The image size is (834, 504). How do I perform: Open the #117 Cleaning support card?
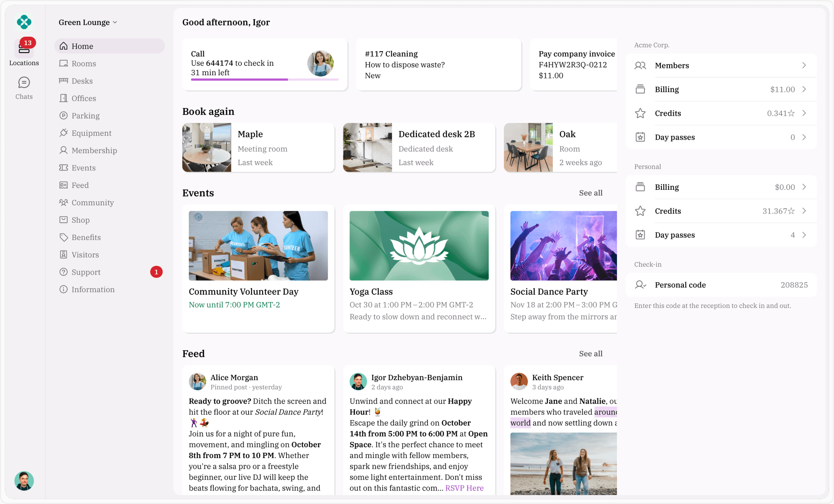click(439, 64)
